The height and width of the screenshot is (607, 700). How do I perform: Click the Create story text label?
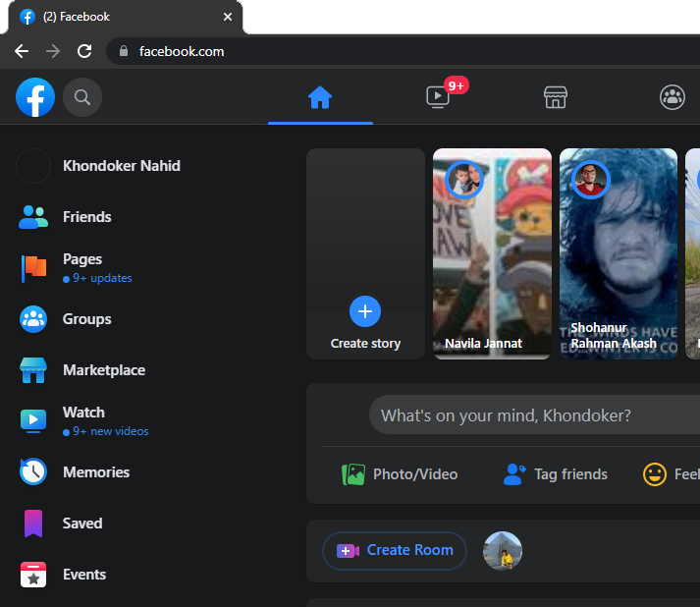click(x=365, y=344)
